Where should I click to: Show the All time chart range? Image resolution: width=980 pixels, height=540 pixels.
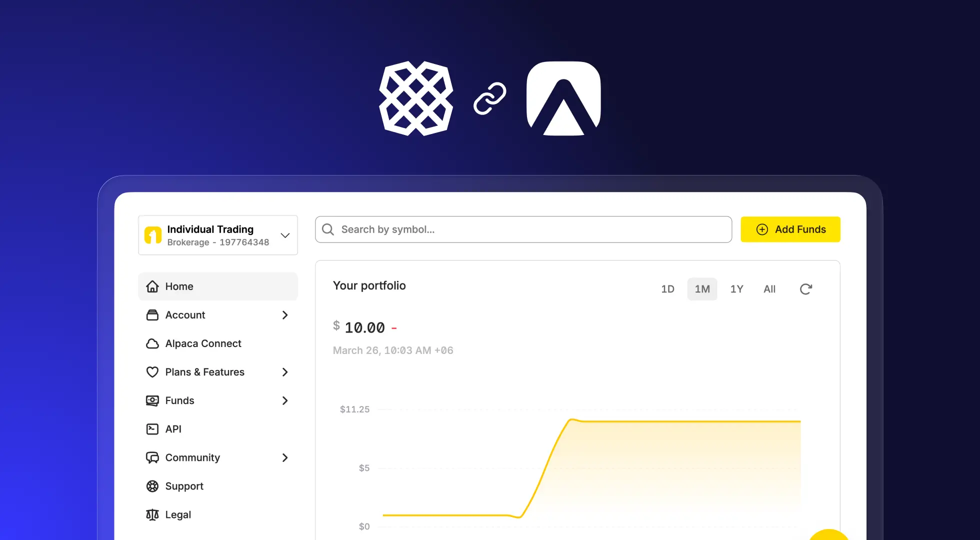769,289
